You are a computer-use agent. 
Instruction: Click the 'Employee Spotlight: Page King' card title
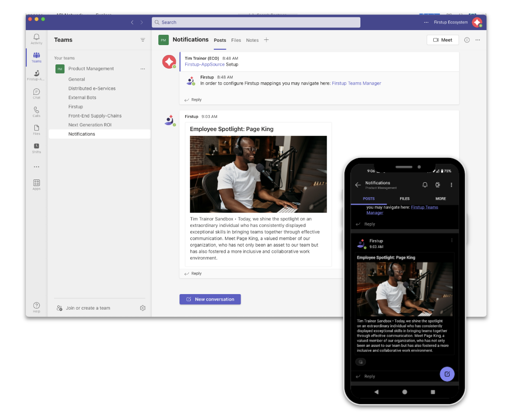coord(232,129)
